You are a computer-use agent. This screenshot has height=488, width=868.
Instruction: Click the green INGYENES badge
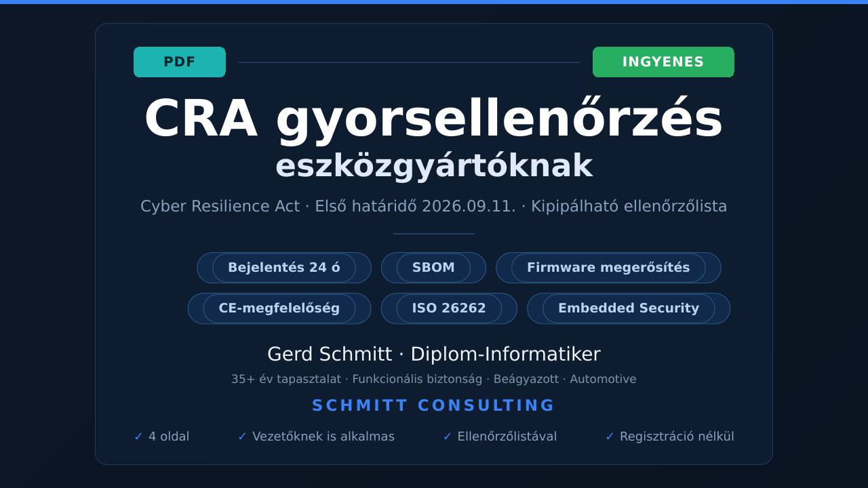[663, 62]
